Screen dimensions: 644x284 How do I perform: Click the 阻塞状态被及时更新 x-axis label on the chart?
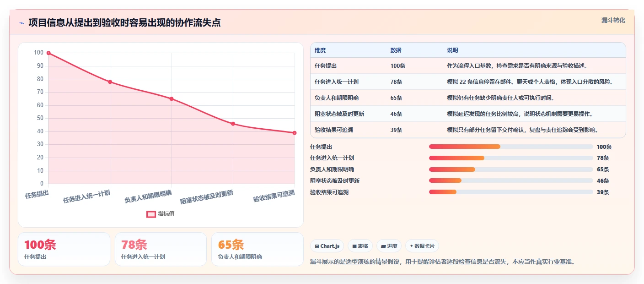click(207, 197)
